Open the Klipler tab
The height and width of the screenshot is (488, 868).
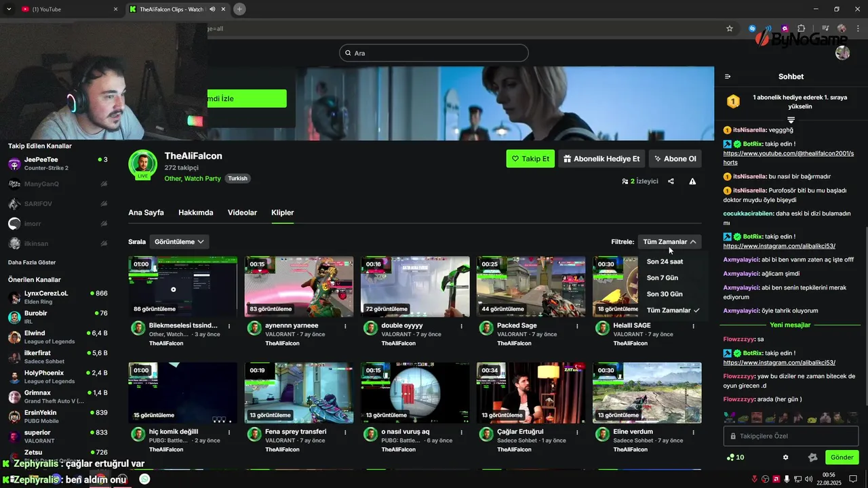click(283, 213)
